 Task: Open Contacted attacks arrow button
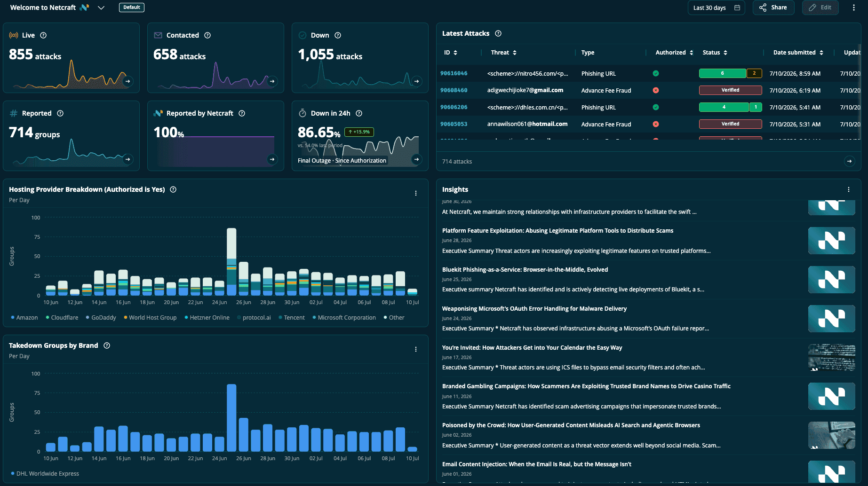272,81
